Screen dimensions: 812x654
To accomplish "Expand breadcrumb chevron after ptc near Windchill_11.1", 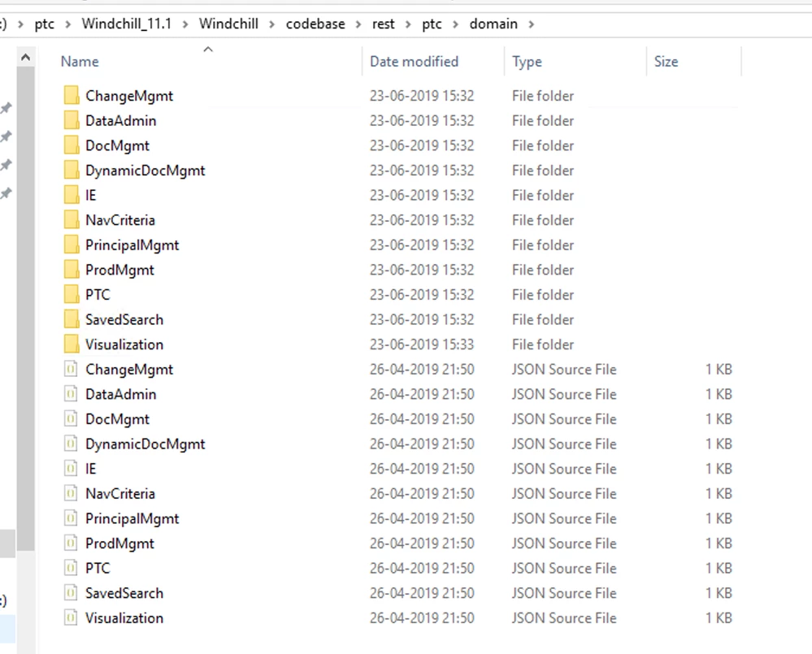I will (x=67, y=24).
